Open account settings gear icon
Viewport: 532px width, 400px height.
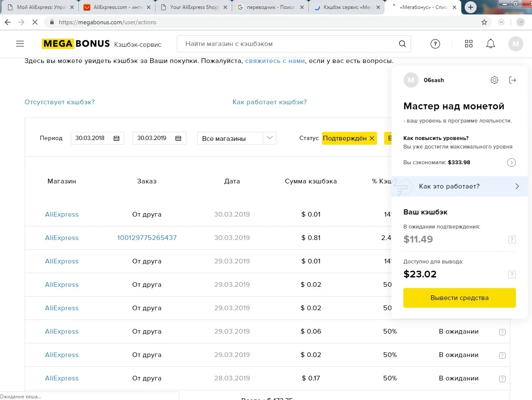(494, 80)
